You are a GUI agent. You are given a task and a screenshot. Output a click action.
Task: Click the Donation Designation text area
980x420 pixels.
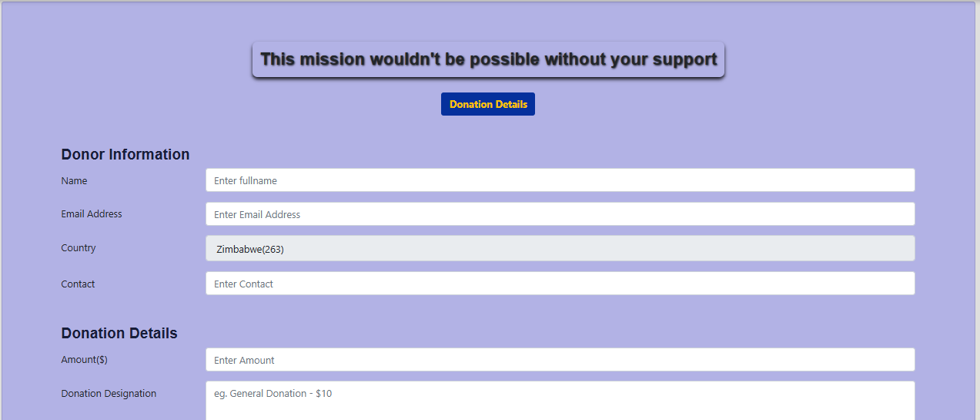pyautogui.click(x=560, y=401)
